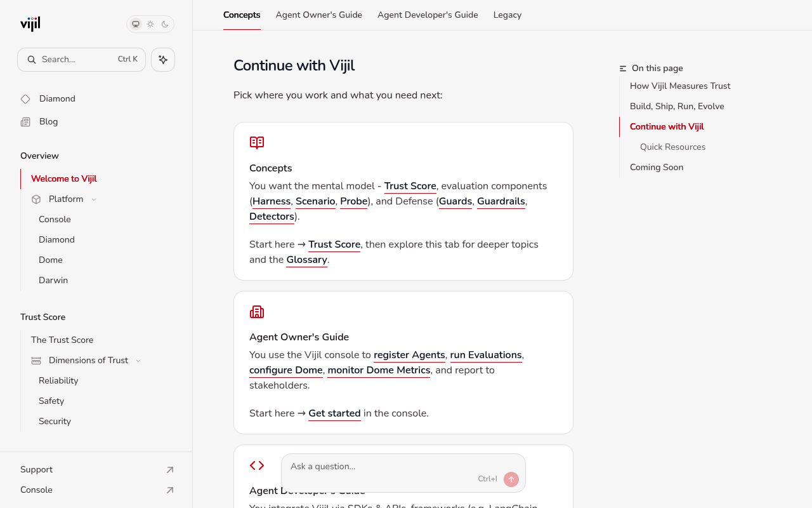The image size is (812, 508).
Task: Click the Agent Developer's Guide code icon
Action: pyautogui.click(x=257, y=465)
